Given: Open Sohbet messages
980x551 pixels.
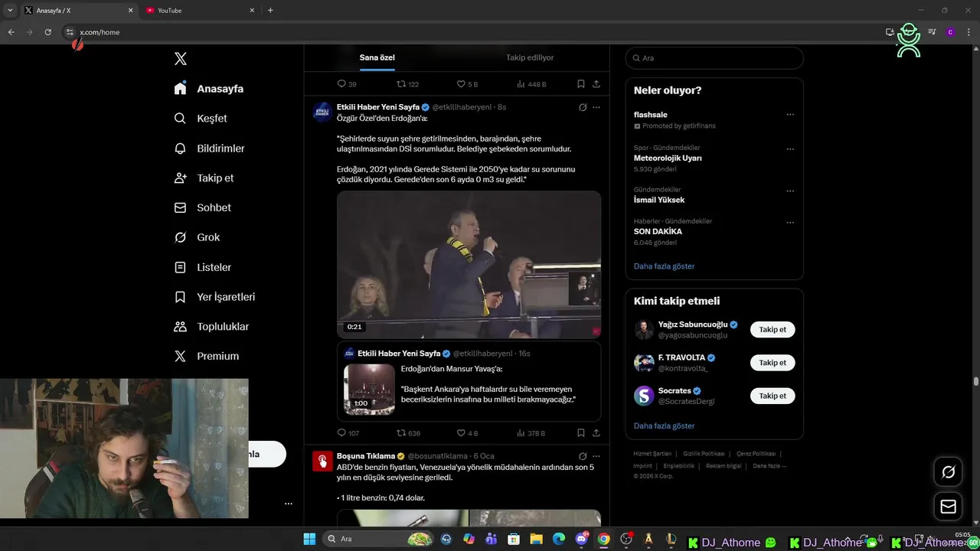Looking at the screenshot, I should click(x=202, y=207).
